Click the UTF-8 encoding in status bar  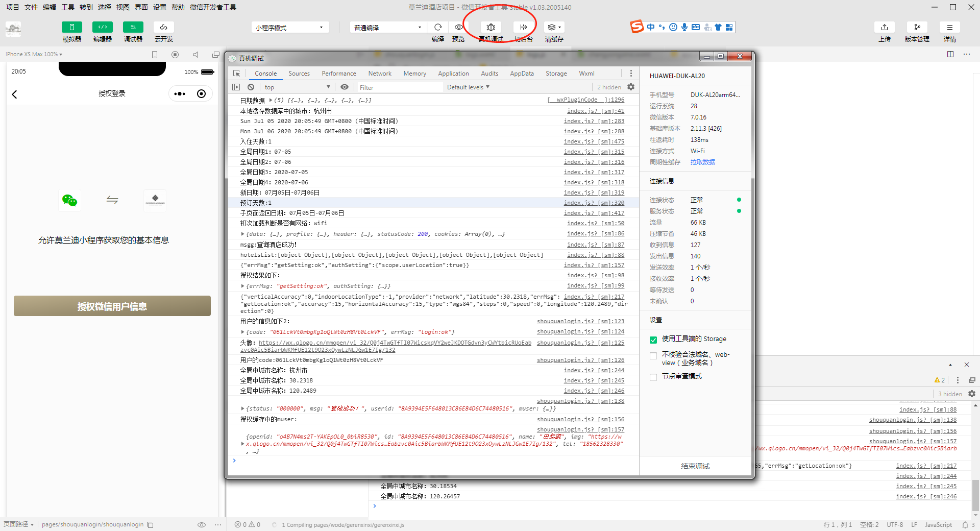click(x=895, y=525)
